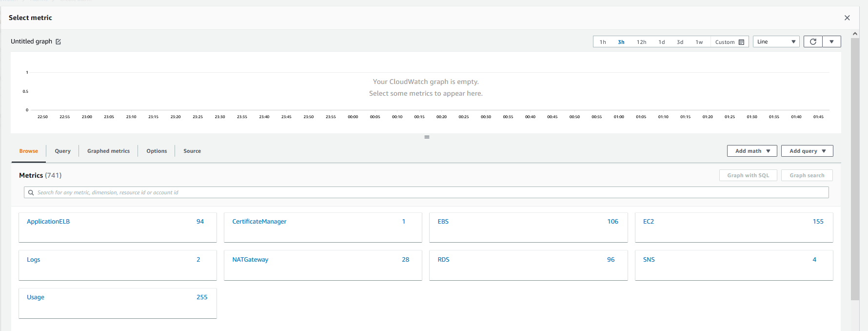Switch to the Graphed metrics tab

pos(108,151)
